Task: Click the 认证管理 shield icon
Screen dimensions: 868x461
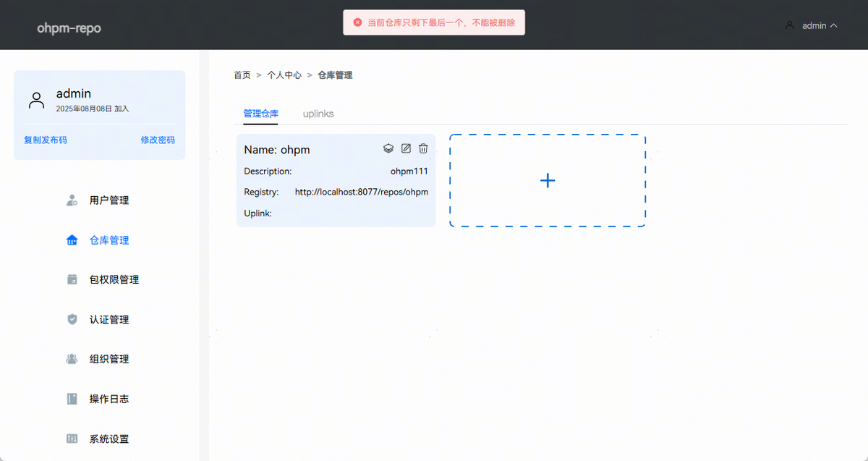Action: (72, 319)
